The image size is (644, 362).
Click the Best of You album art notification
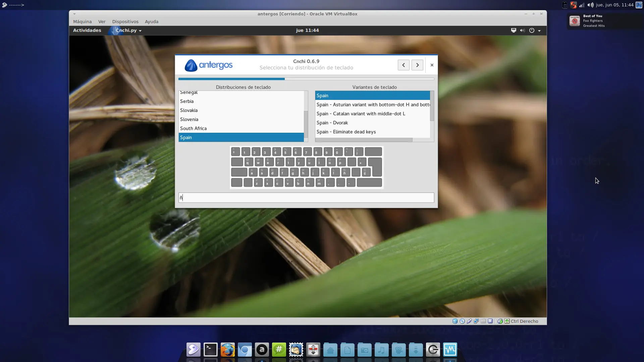click(575, 21)
